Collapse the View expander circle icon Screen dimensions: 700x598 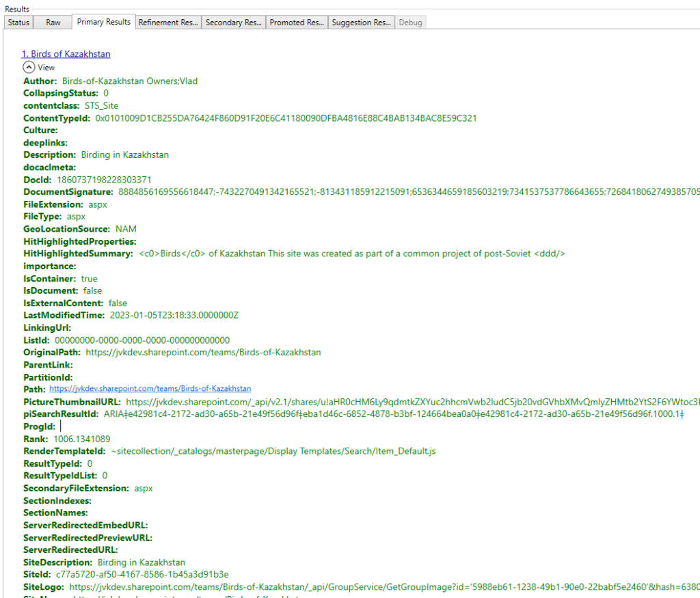pos(29,68)
